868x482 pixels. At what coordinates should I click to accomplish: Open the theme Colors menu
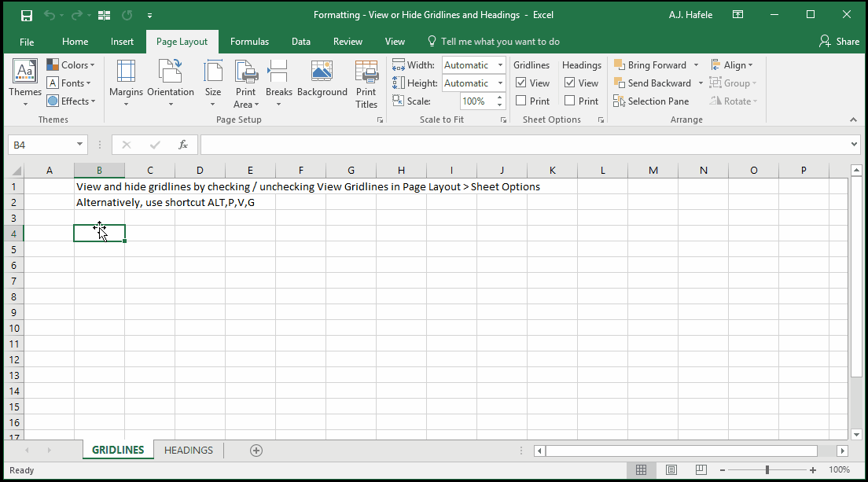[x=71, y=64]
